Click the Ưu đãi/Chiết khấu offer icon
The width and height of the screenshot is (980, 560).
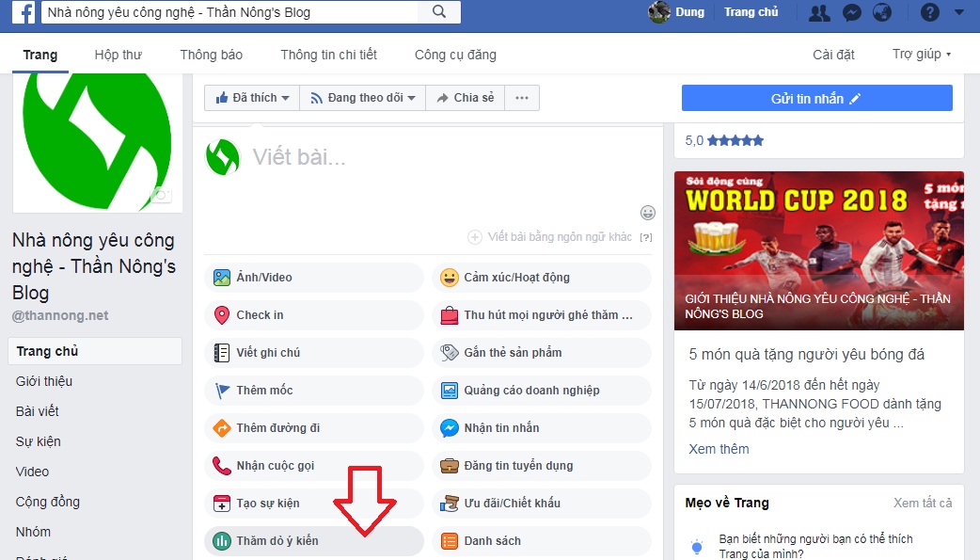450,504
